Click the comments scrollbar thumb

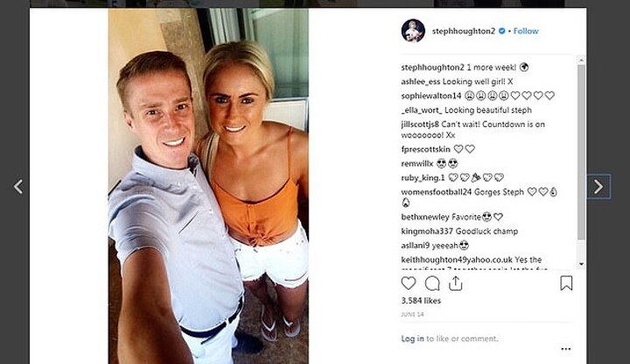point(581,152)
